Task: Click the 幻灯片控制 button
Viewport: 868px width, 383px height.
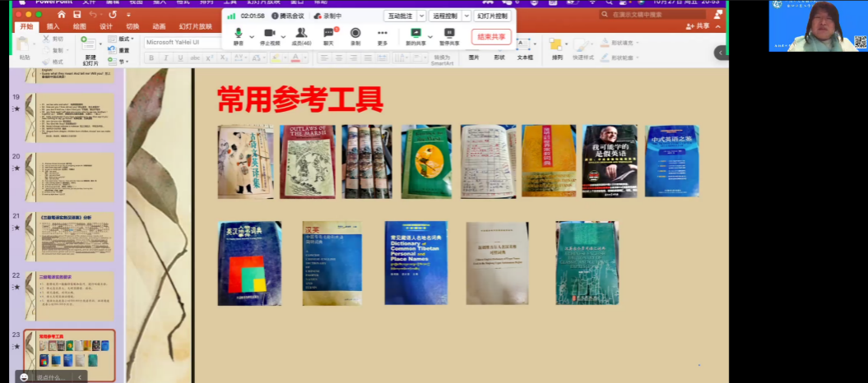Action: [493, 16]
